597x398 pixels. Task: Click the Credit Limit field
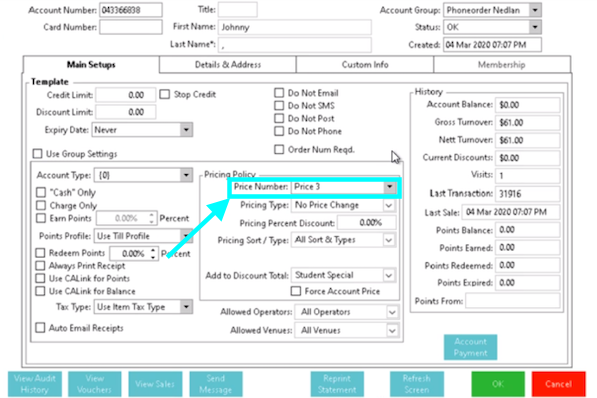[x=126, y=95]
